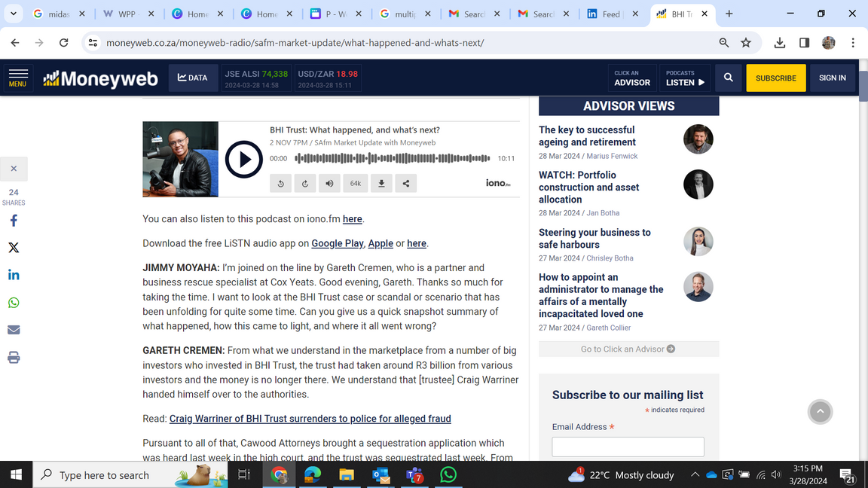Screen dimensions: 868x488
Task: Click the skip forward icon in the audio player
Action: pos(305,183)
